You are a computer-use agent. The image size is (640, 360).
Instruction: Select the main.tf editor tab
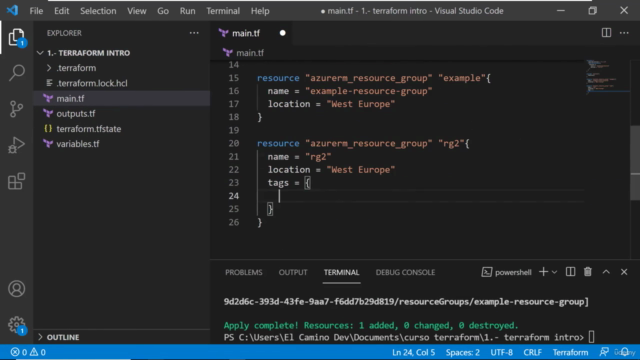[x=252, y=33]
